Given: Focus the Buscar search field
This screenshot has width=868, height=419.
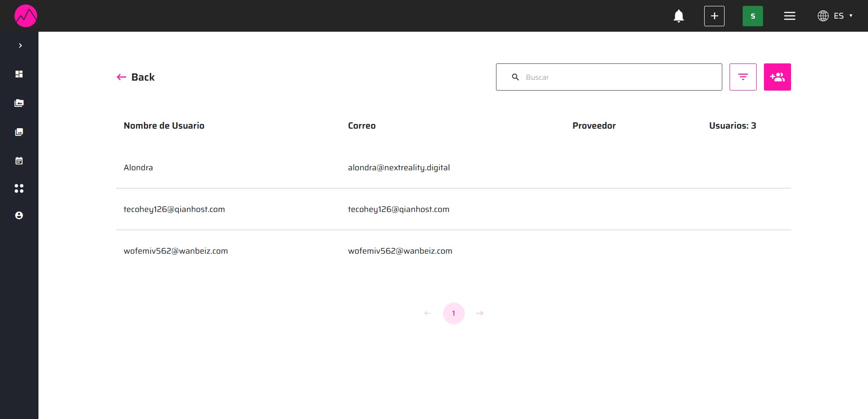Looking at the screenshot, I should click(609, 77).
